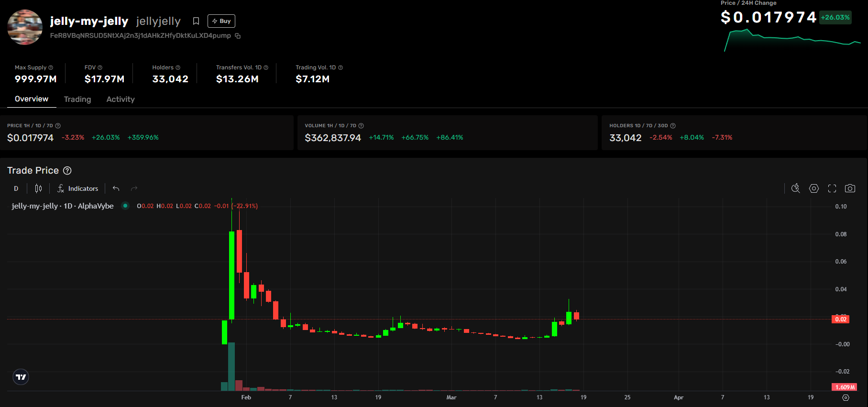Click the +8.04% 7D holders change

pyautogui.click(x=692, y=137)
